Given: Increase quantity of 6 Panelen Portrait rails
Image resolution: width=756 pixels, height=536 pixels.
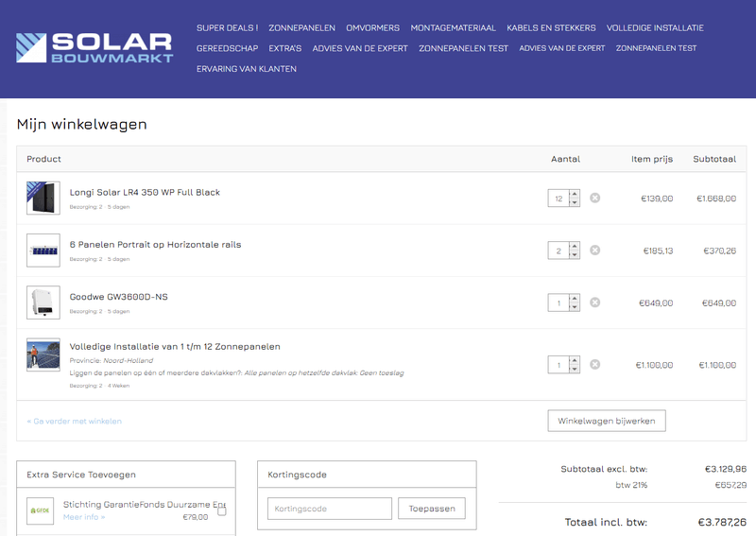Looking at the screenshot, I should point(575,246).
